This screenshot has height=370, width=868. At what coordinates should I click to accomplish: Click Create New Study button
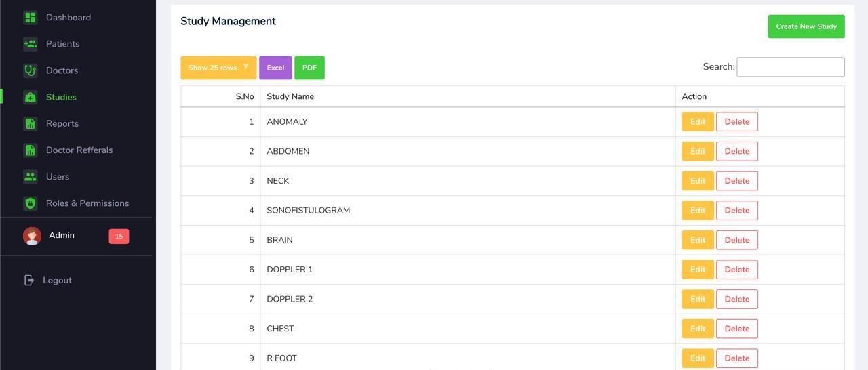coord(806,26)
